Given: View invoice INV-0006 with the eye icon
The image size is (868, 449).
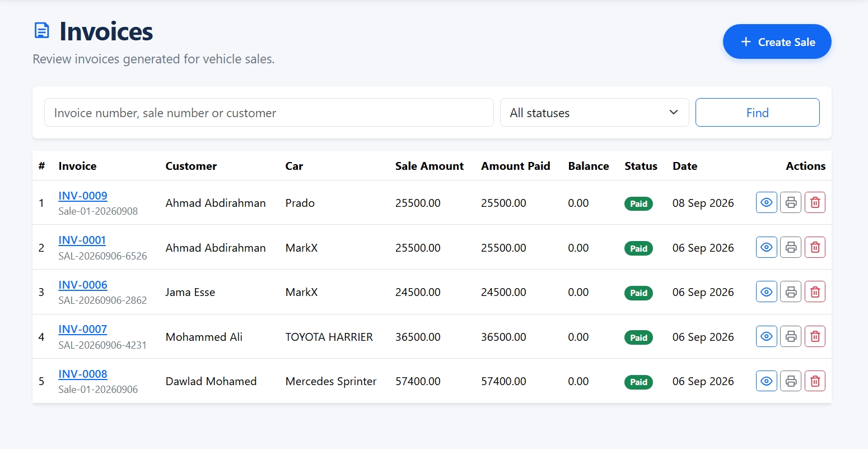Looking at the screenshot, I should click(x=767, y=291).
